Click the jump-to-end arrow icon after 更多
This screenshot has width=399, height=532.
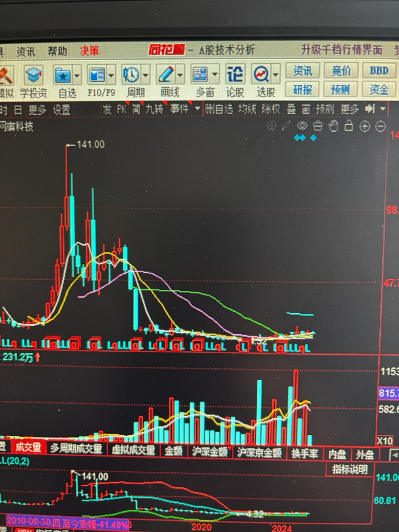[369, 109]
